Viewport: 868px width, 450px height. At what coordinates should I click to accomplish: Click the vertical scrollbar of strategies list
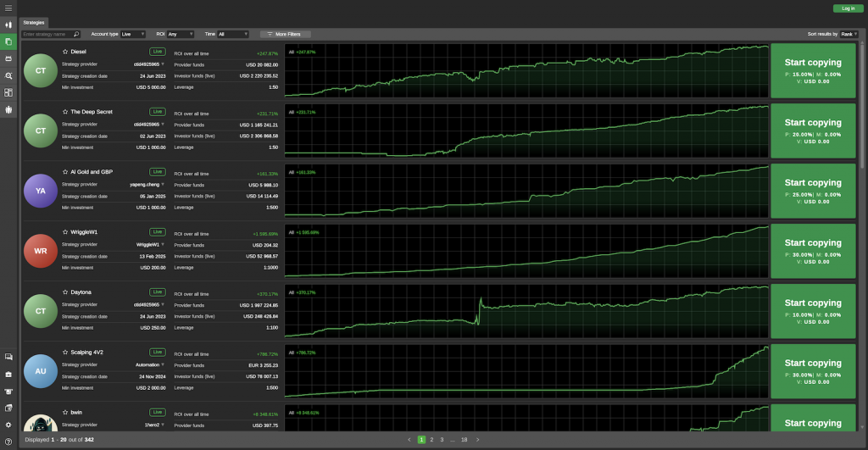coord(861,105)
